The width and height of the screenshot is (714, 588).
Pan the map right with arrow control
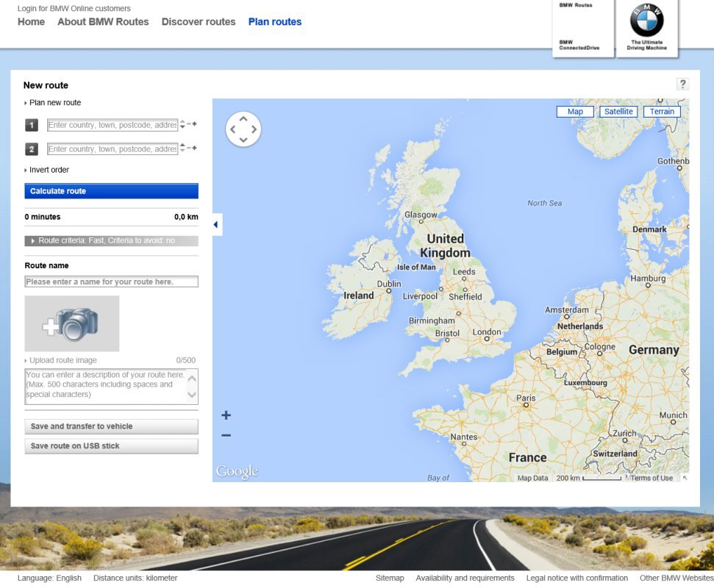point(254,129)
